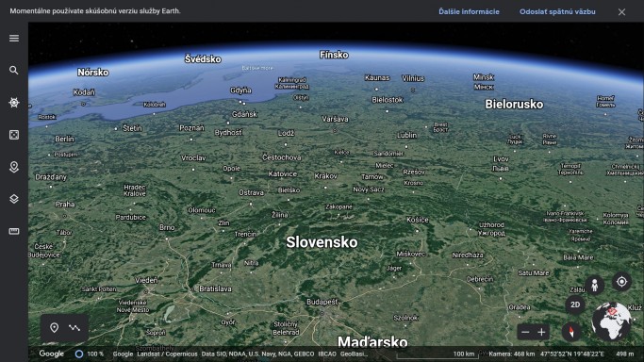The width and height of the screenshot is (644, 362).
Task: Activate Pegman Street View icon
Action: coord(594,285)
